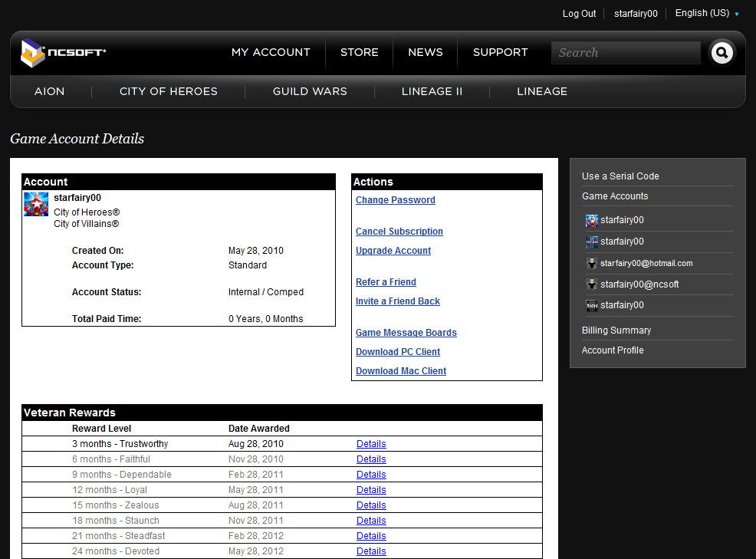Screen dimensions: 756x559
Task: Click the "Feb 28, 2012" award date
Action: pos(256,536)
